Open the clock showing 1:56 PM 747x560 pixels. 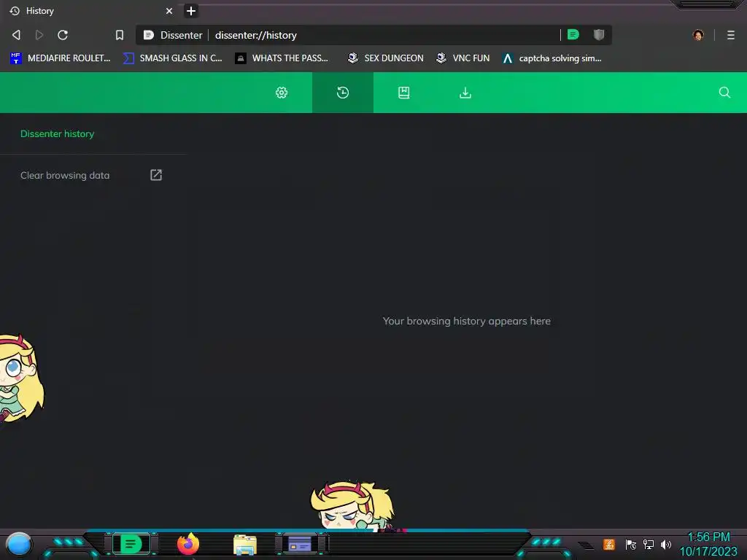pyautogui.click(x=708, y=544)
